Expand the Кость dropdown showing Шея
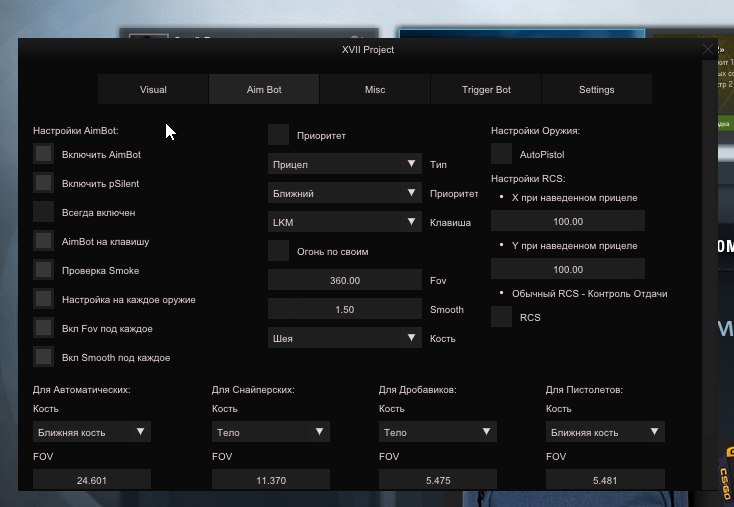Screen dimensions: 734x507 [345, 338]
